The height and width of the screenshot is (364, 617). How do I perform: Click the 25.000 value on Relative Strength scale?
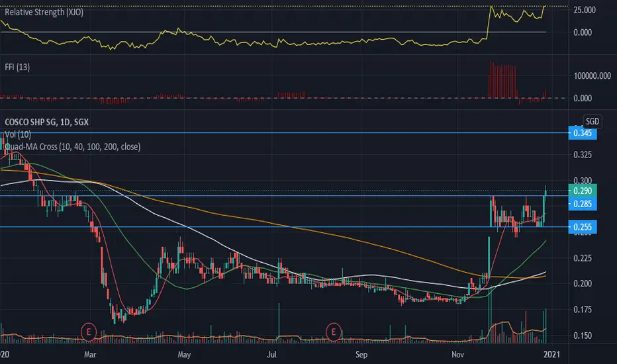585,10
